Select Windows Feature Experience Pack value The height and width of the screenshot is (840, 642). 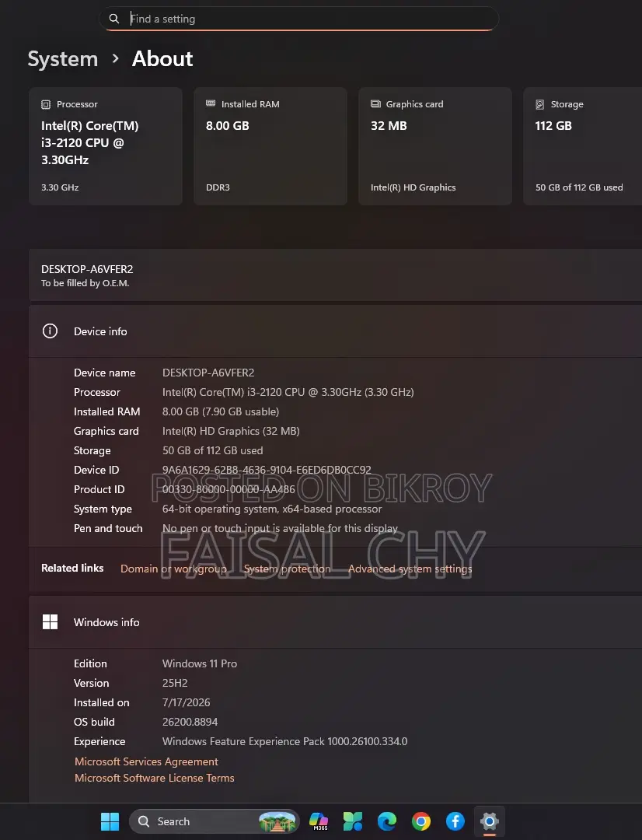284,741
